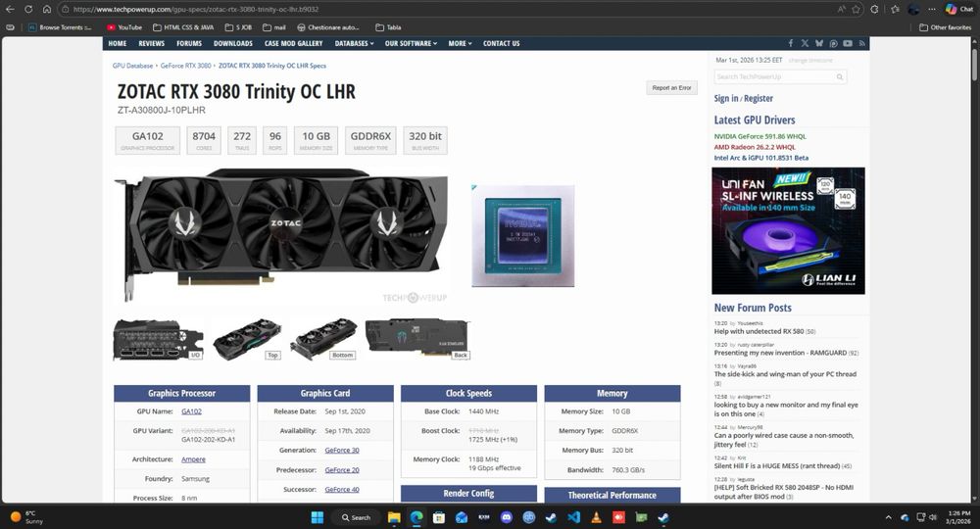Open AMD Radeon 26.2.2 WHQL driver link
Image resolution: width=980 pixels, height=529 pixels.
pos(755,147)
